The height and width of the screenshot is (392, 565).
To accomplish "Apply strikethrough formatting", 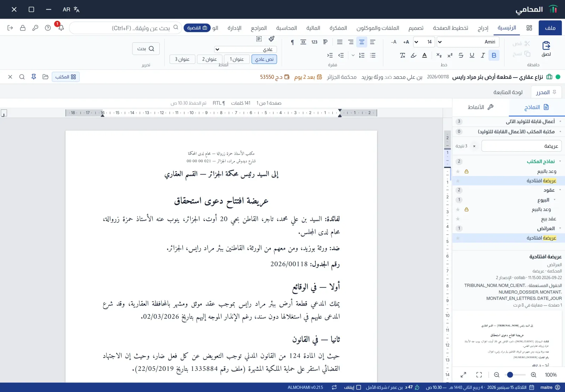I will [461, 55].
